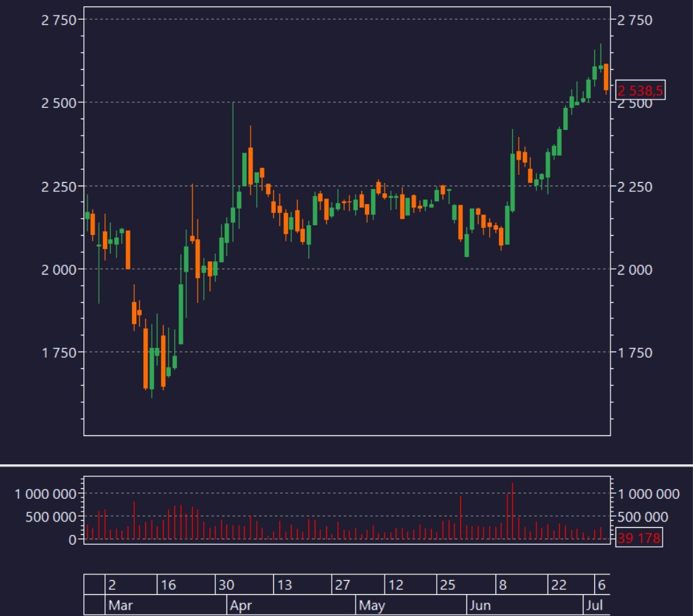The image size is (693, 616).
Task: Click the left price axis label 1 750
Action: click(59, 353)
